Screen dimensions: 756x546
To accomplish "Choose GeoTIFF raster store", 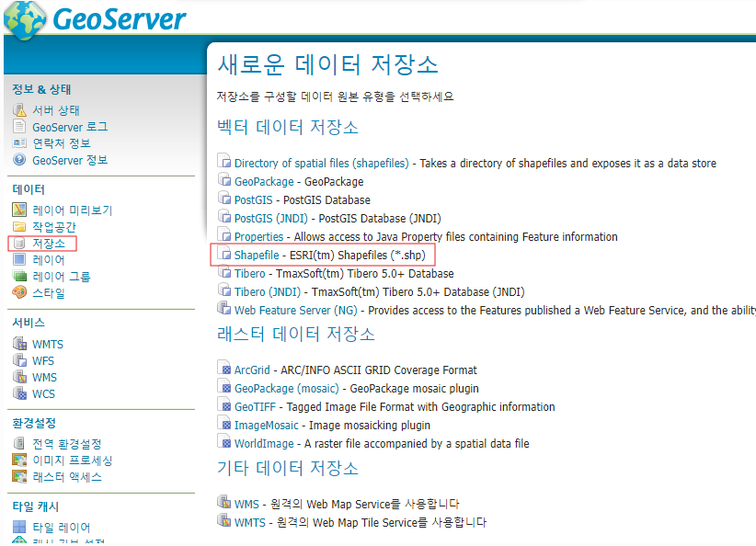I will (x=255, y=406).
